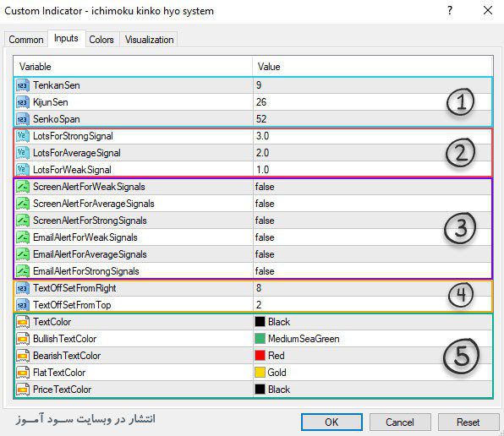Click the boolean icon beside ScreenAlertForAverageSignals
Screen dimensions: 504x436
pos(23,204)
